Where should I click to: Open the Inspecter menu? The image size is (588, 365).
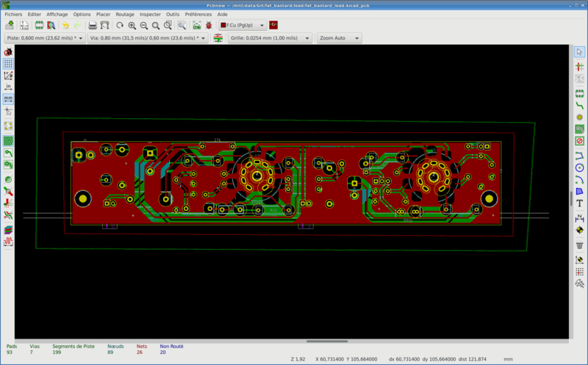[150, 14]
